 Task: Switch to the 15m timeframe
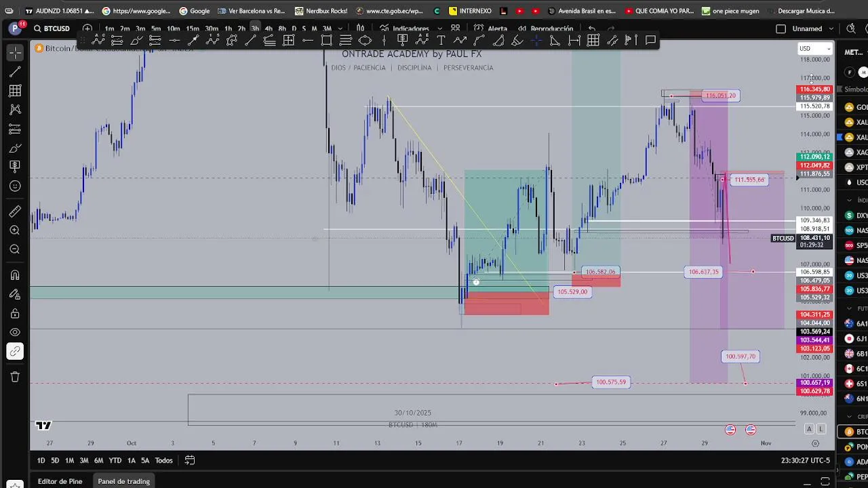[x=193, y=28]
